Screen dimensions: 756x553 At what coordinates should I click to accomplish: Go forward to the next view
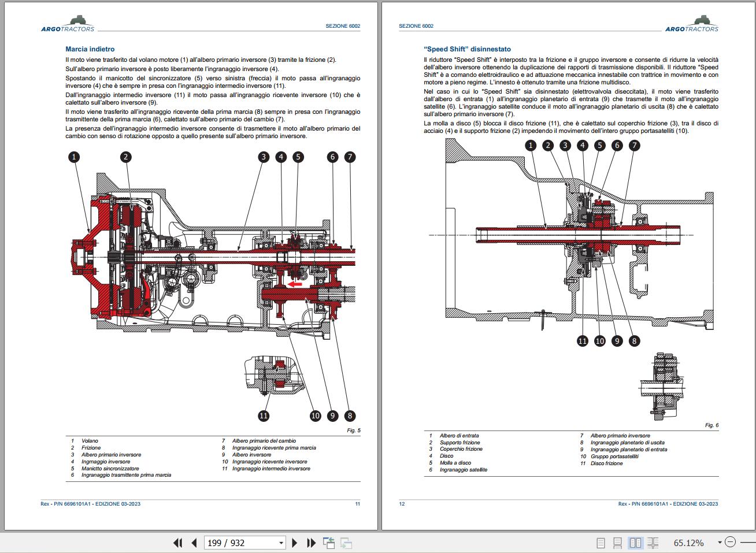coord(346,543)
